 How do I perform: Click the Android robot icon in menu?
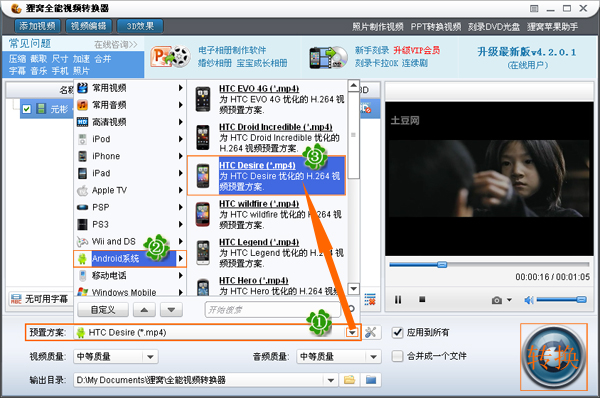click(x=82, y=259)
